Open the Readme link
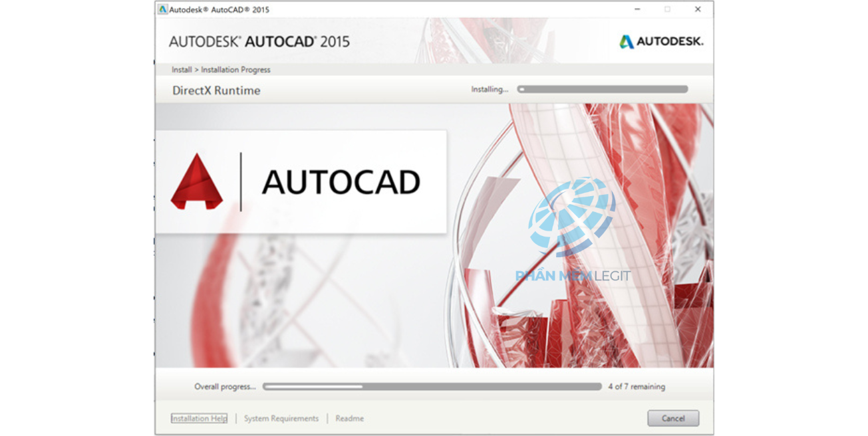The image size is (868, 436). pyautogui.click(x=349, y=419)
